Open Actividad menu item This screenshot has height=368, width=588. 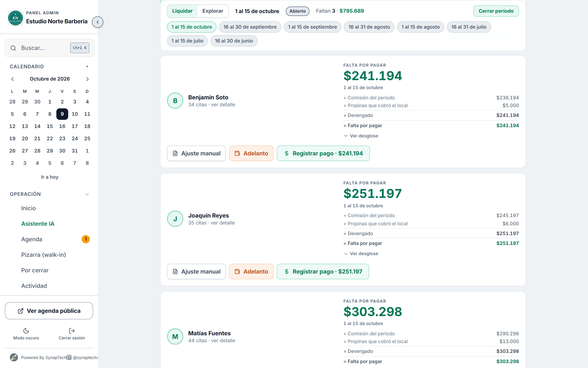click(x=34, y=286)
